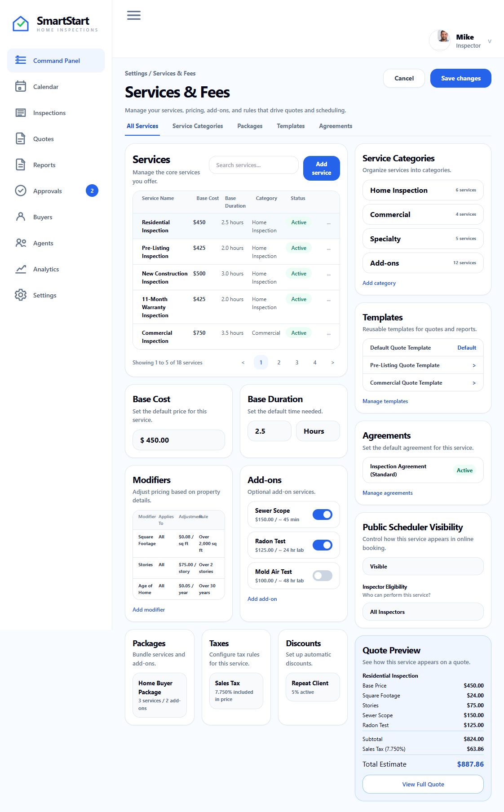Open more options for Pre-Listing Inspection row
Viewport: 504px width, 812px height.
pyautogui.click(x=329, y=248)
